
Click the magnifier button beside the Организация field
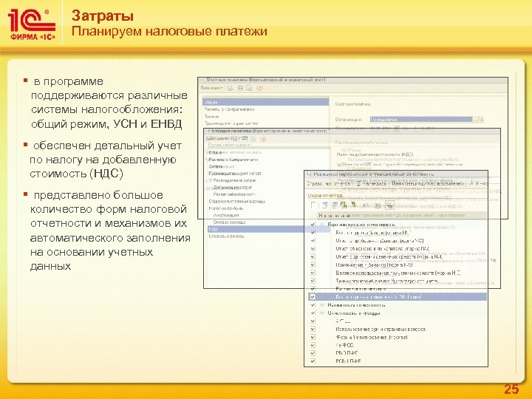click(482, 120)
